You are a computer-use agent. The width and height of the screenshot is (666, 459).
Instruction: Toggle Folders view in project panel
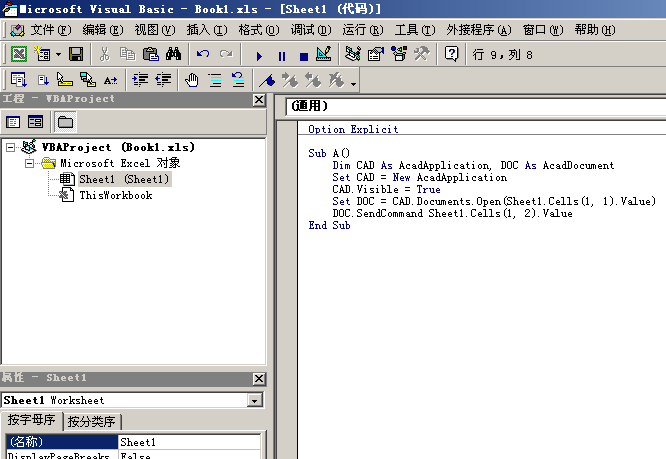[65, 122]
